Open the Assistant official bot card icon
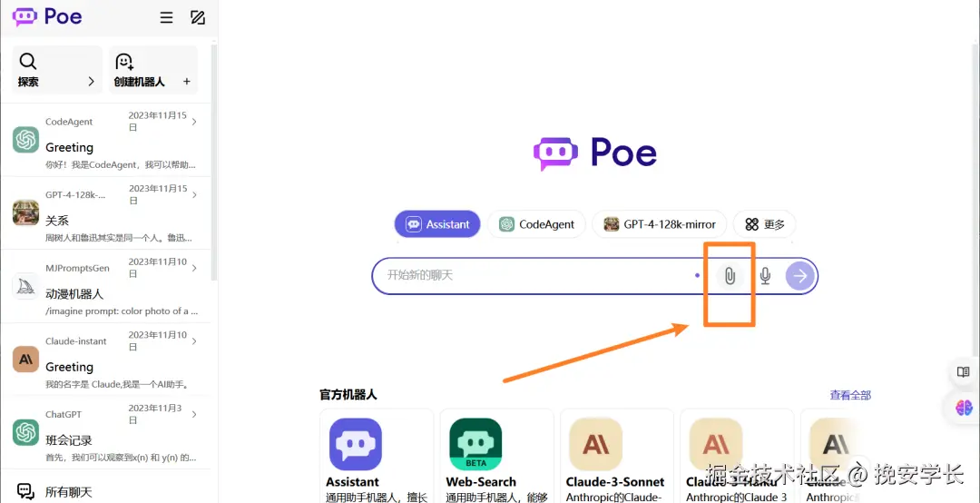 [356, 444]
